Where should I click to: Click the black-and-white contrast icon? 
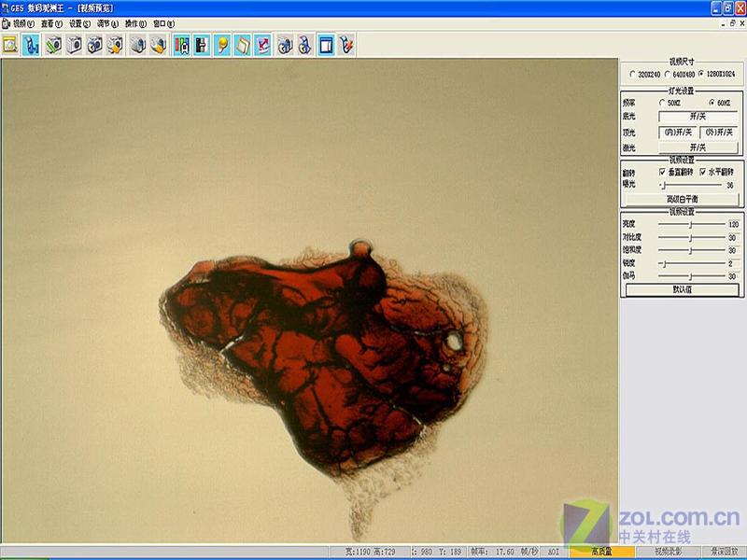click(202, 45)
